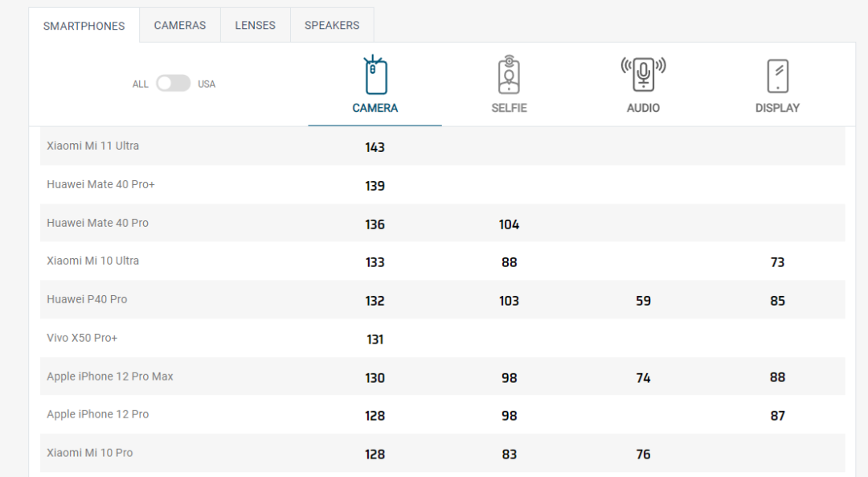Click the DISPLAY column label
This screenshot has height=477, width=868.
pos(777,108)
